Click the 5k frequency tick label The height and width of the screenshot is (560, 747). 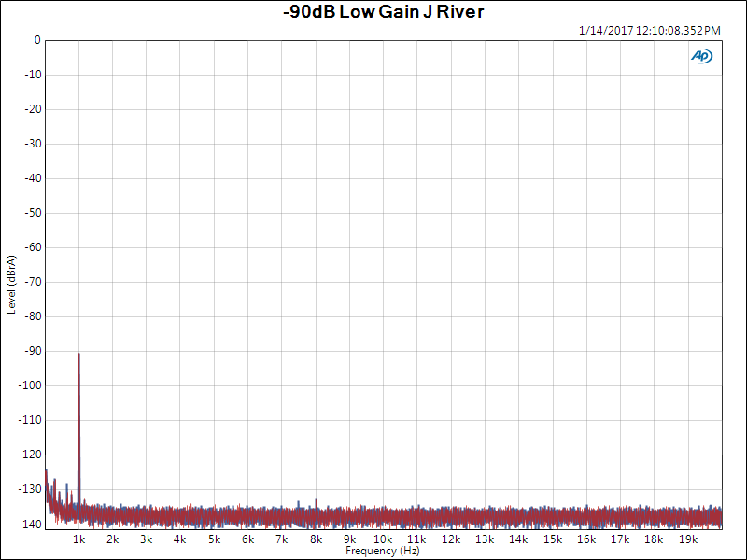[215, 539]
